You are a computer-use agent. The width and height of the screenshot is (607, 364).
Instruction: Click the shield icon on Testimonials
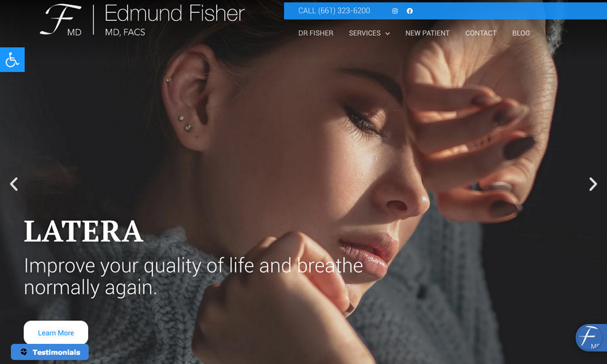pyautogui.click(x=24, y=352)
